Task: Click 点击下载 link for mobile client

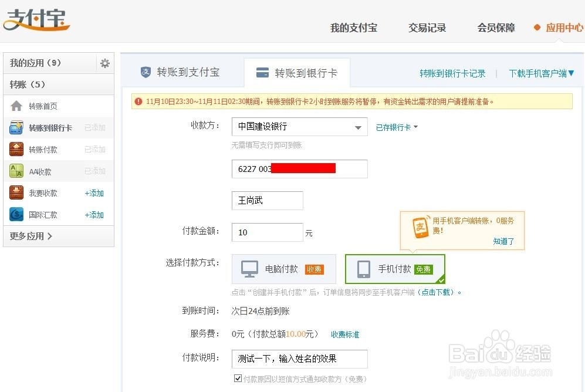Action: (x=436, y=292)
